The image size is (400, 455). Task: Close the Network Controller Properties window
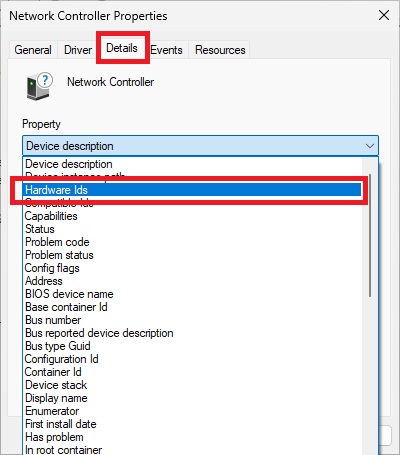[384, 15]
